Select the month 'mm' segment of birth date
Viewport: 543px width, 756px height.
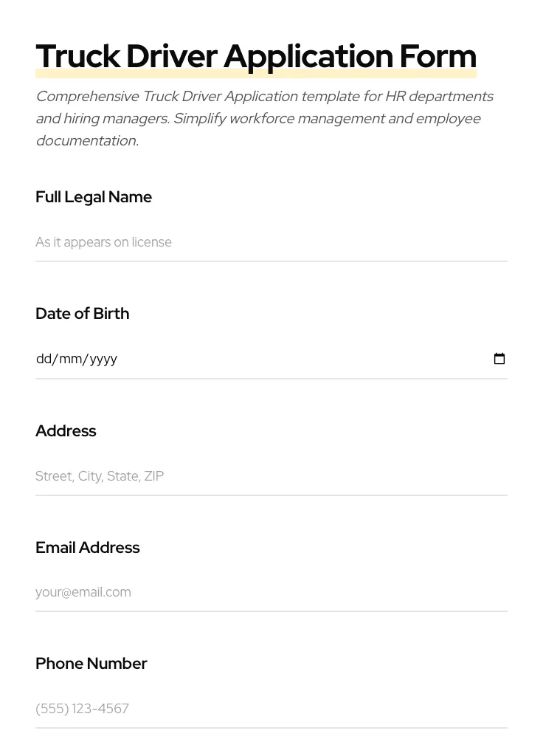point(70,359)
